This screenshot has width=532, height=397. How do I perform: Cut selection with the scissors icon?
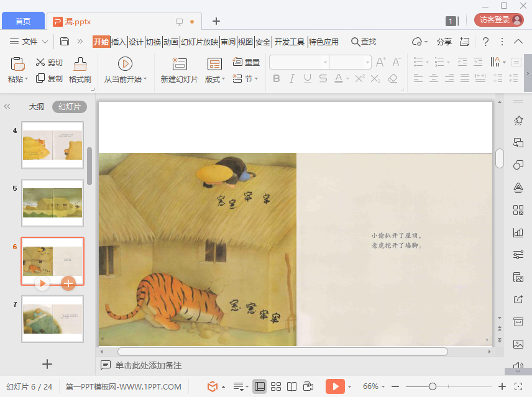40,62
